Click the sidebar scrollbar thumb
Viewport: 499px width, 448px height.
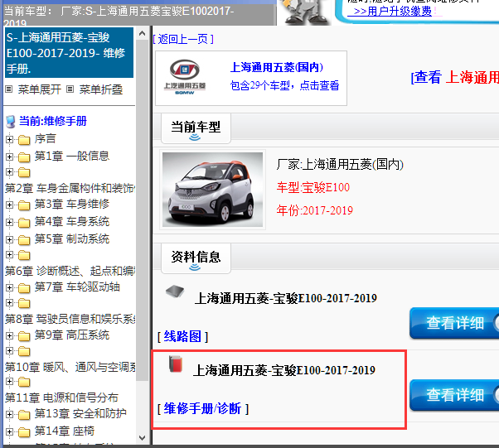coord(143,210)
